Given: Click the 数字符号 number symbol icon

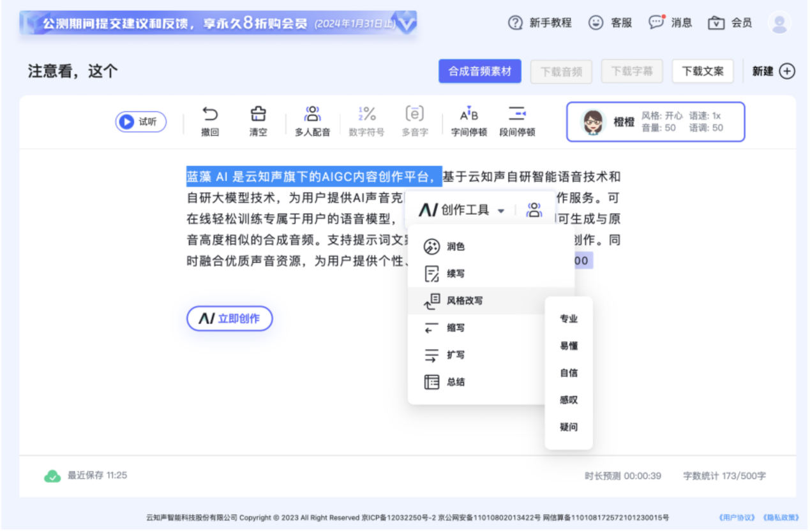Looking at the screenshot, I should 366,115.
